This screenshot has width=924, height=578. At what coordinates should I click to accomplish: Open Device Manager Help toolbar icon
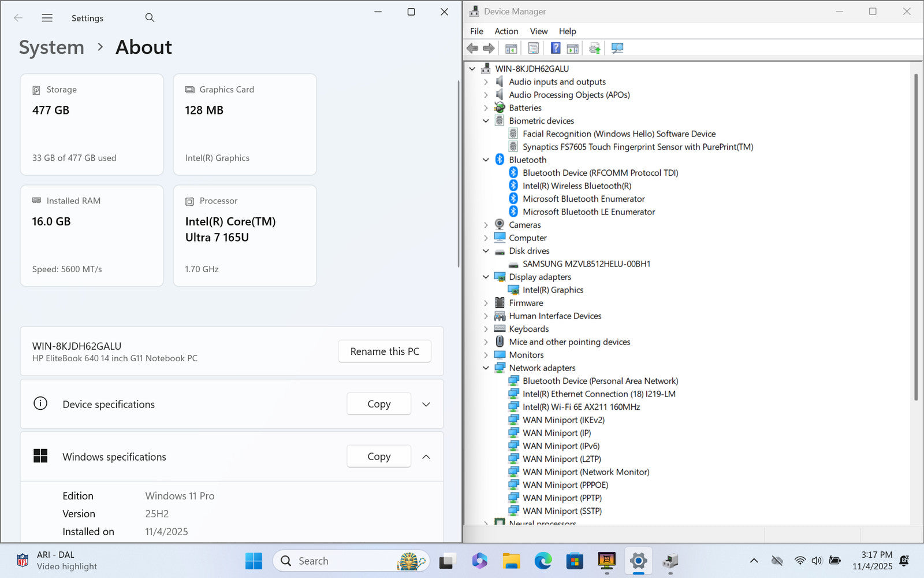[555, 49]
